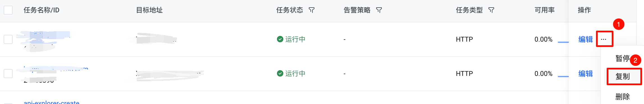The image size is (644, 104).
Task: Open the more actions ellipsis in first row
Action: click(604, 39)
